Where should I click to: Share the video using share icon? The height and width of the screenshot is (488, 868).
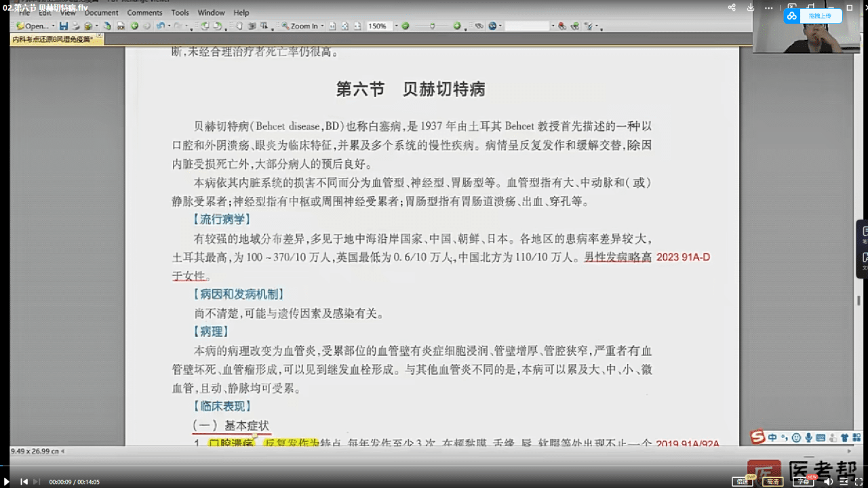pos(732,7)
